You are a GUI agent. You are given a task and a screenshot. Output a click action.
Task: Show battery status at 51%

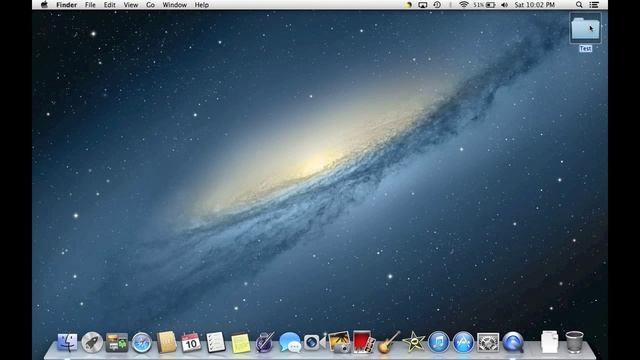coord(484,5)
